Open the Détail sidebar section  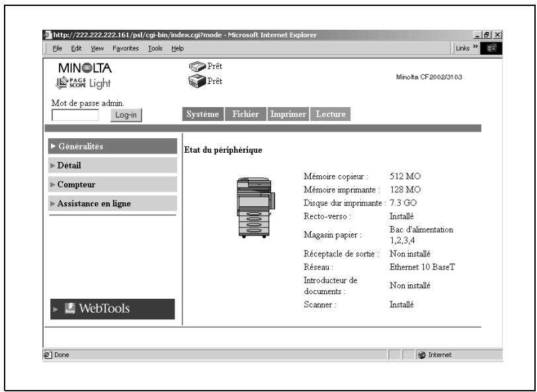(112, 165)
